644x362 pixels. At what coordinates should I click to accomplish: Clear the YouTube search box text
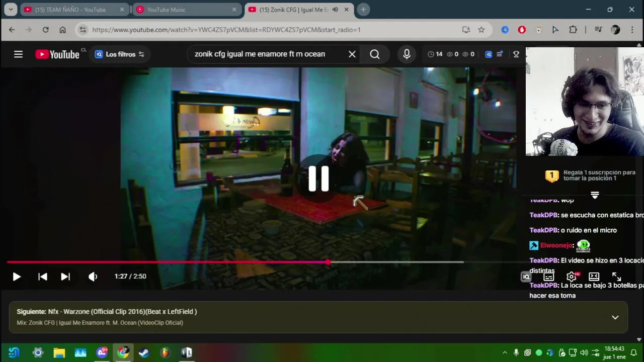[x=352, y=54]
